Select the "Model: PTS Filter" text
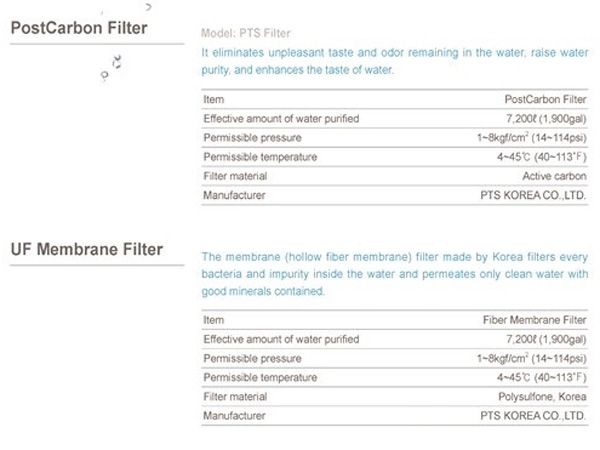This screenshot has height=450, width=600. (x=240, y=33)
